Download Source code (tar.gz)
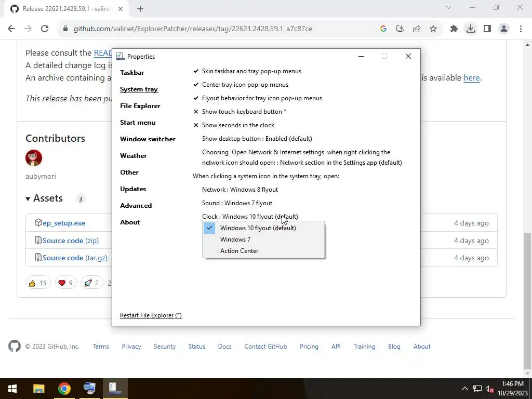This screenshot has height=399, width=532. pyautogui.click(x=75, y=258)
